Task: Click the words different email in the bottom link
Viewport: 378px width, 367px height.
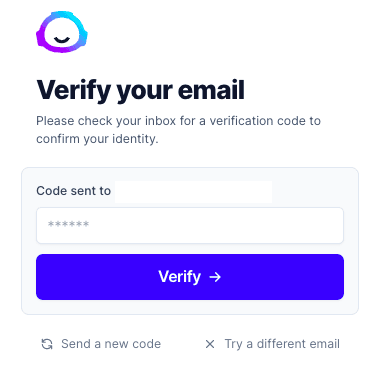Action: (298, 344)
